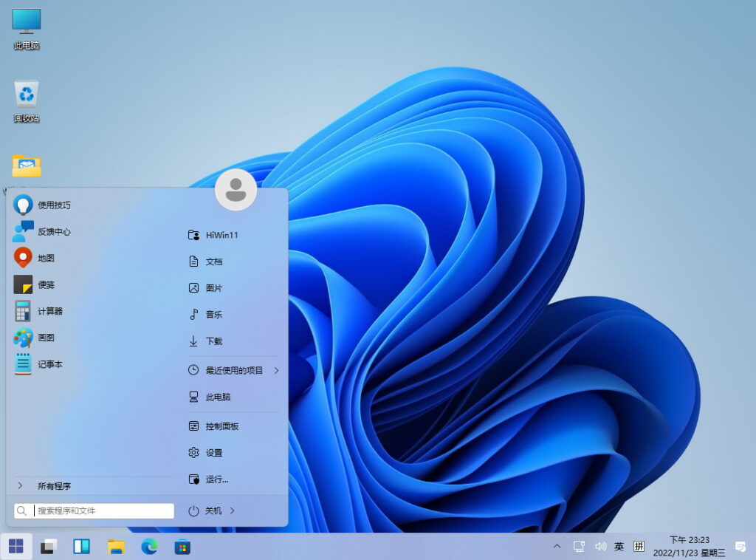The height and width of the screenshot is (560, 756).
Task: Expand power options arrow next to 关机
Action: (232, 511)
